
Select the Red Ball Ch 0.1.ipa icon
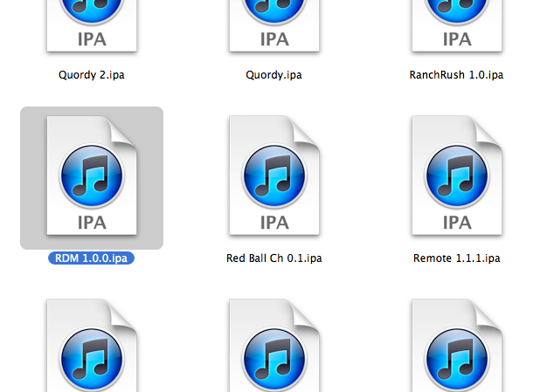tap(274, 177)
